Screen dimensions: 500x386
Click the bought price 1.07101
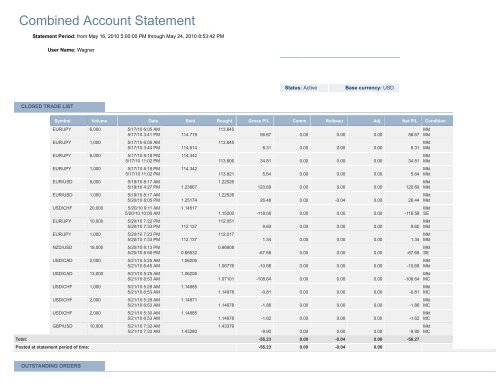(x=226, y=279)
